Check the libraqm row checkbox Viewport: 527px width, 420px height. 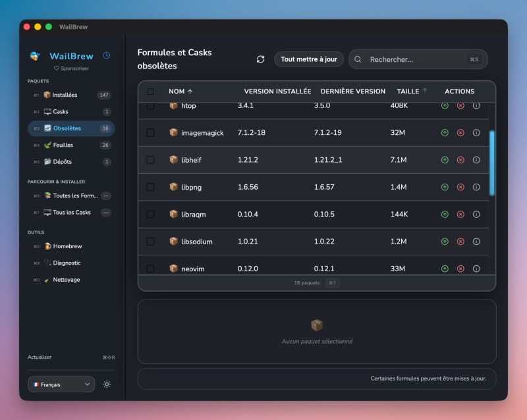click(x=150, y=215)
